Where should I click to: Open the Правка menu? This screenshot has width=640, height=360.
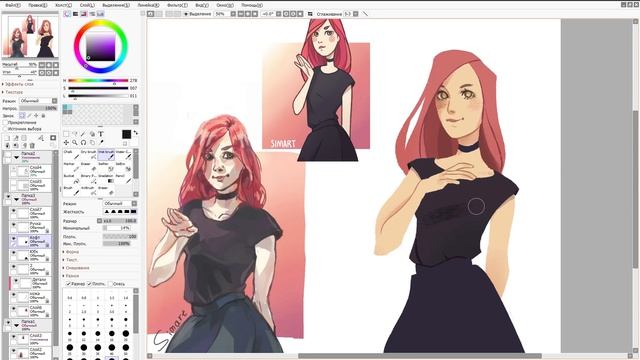click(38, 5)
